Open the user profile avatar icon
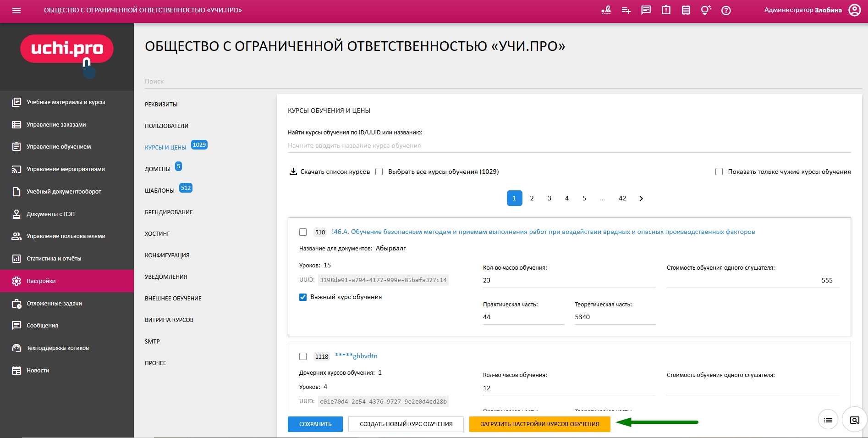The image size is (868, 438). click(x=855, y=10)
